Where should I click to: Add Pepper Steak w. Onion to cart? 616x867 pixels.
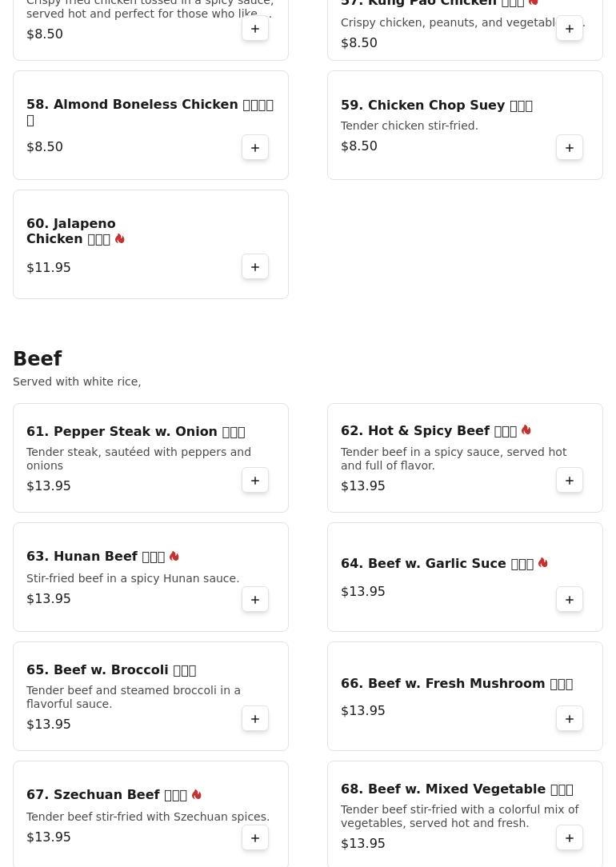coord(255,481)
